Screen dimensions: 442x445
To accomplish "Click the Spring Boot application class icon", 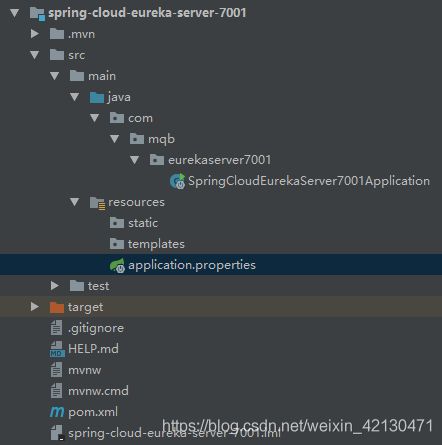I will click(177, 181).
